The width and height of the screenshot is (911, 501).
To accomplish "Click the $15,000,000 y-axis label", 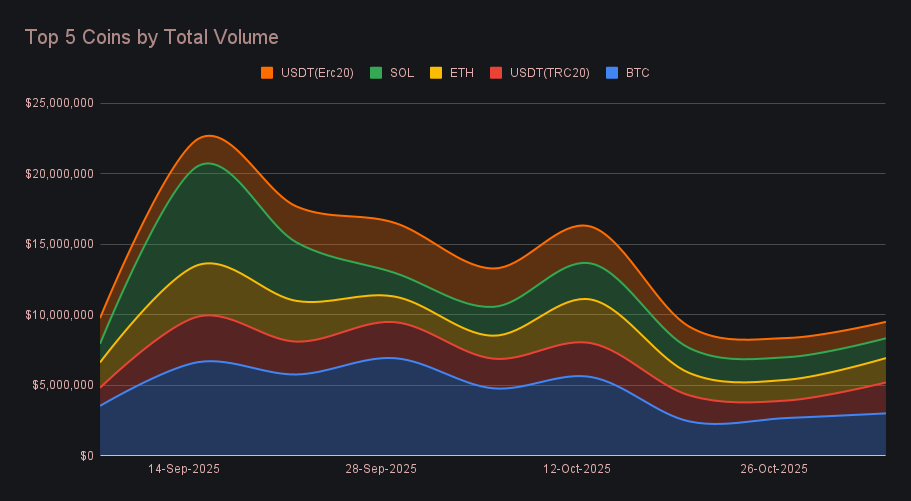I will [59, 244].
